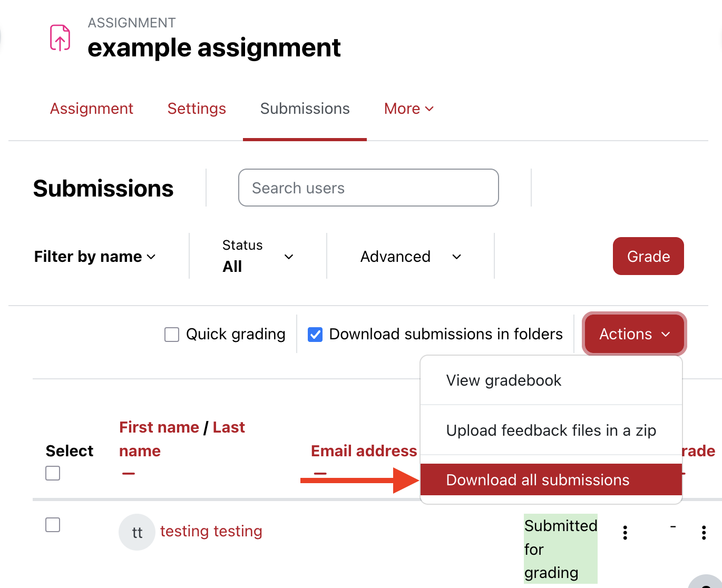Open the kebab menu beside Submitted for grading
The width and height of the screenshot is (722, 588).
(x=625, y=532)
